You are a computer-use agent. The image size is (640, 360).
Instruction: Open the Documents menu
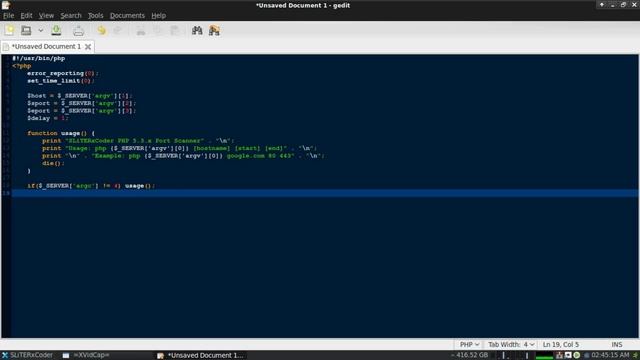click(127, 16)
